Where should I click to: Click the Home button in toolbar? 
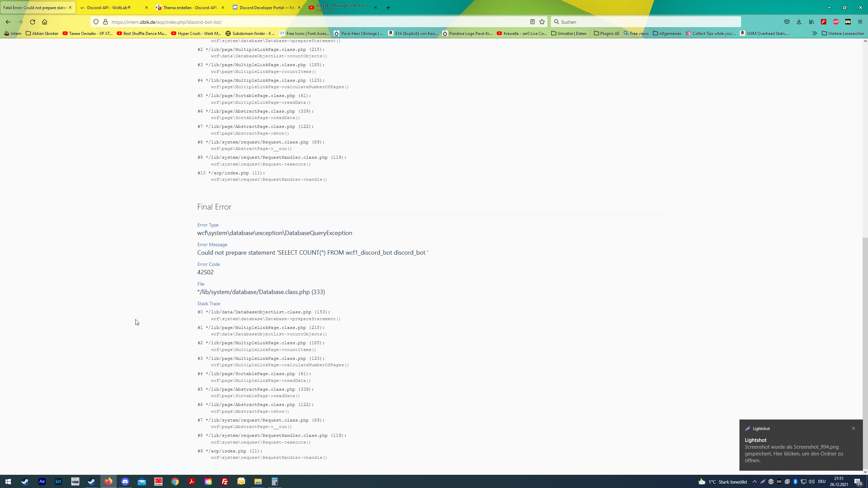[44, 22]
